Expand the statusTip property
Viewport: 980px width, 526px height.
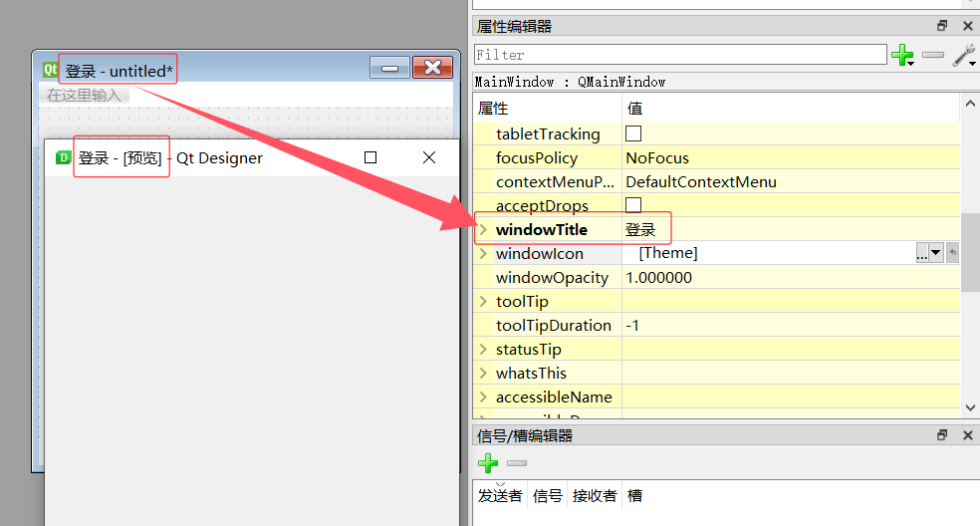pyautogui.click(x=483, y=349)
